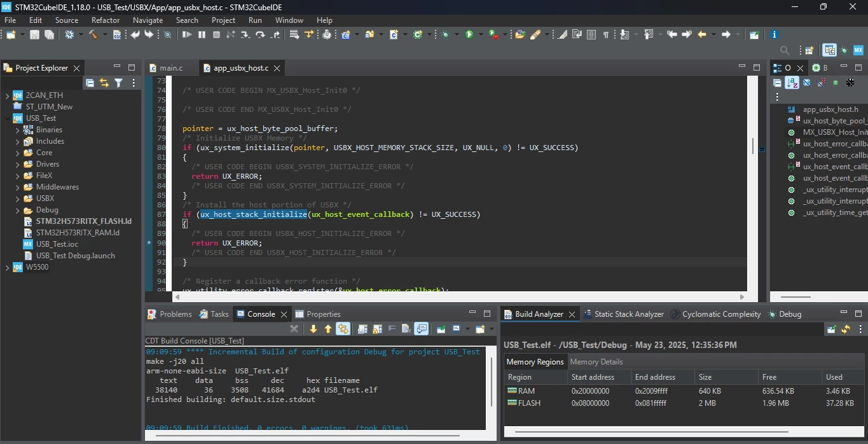
Task: Click the Terminate (stop) debug icon
Action: 216,34
